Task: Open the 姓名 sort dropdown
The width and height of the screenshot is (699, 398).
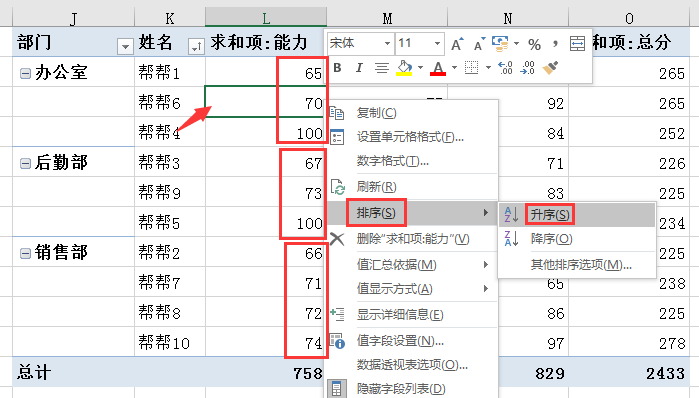Action: pyautogui.click(x=196, y=46)
